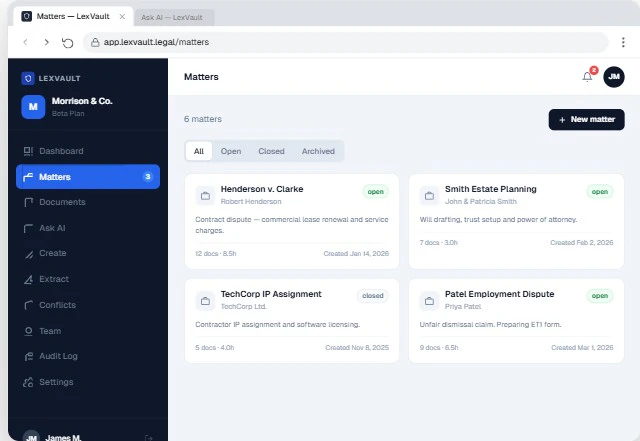This screenshot has width=640, height=441.
Task: Click the Dashboard label in sidebar
Action: click(x=61, y=151)
